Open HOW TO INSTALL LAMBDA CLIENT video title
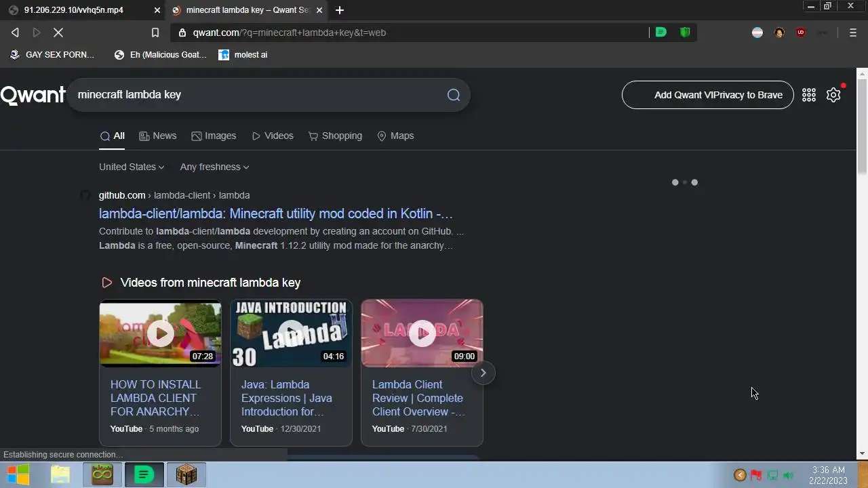868x488 pixels. pyautogui.click(x=156, y=398)
